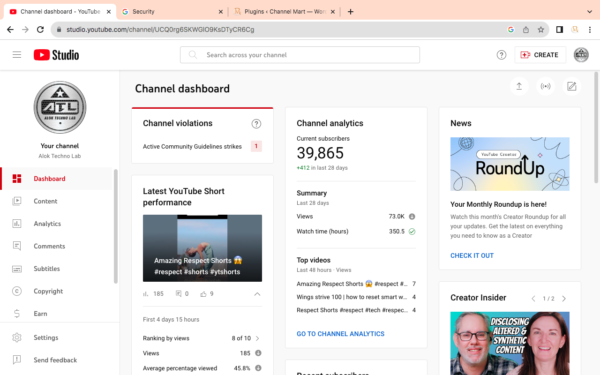This screenshot has width=600, height=375.
Task: Click the 39,865 subscriber count
Action: [320, 153]
